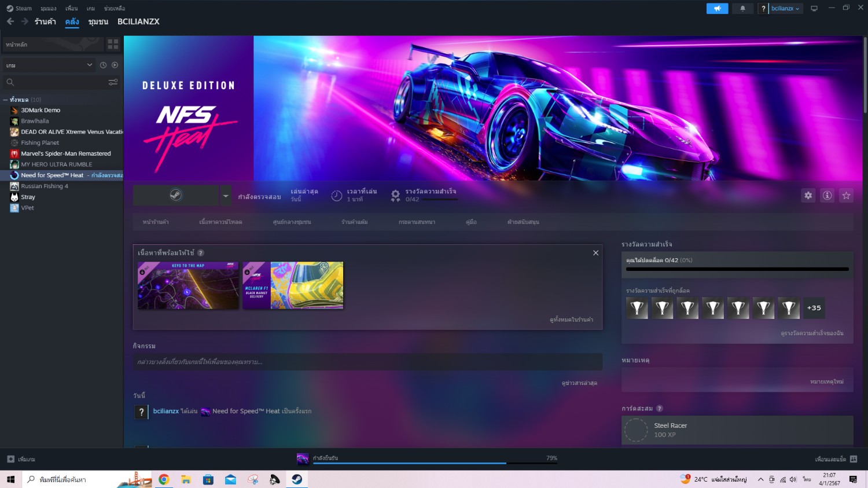Open the discussions link
The height and width of the screenshot is (488, 868).
point(417,222)
